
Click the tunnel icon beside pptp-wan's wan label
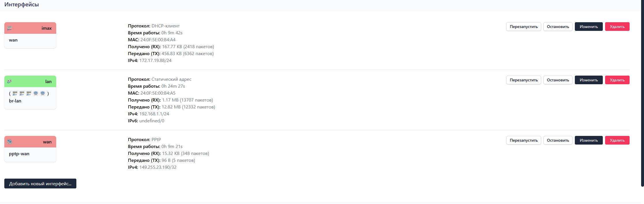(x=10, y=142)
